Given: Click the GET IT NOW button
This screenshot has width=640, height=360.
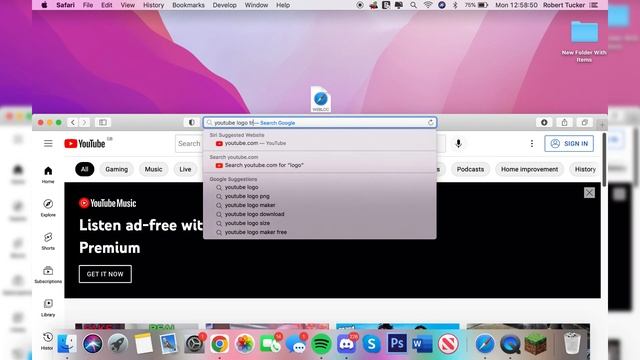Looking at the screenshot, I should pos(105,274).
